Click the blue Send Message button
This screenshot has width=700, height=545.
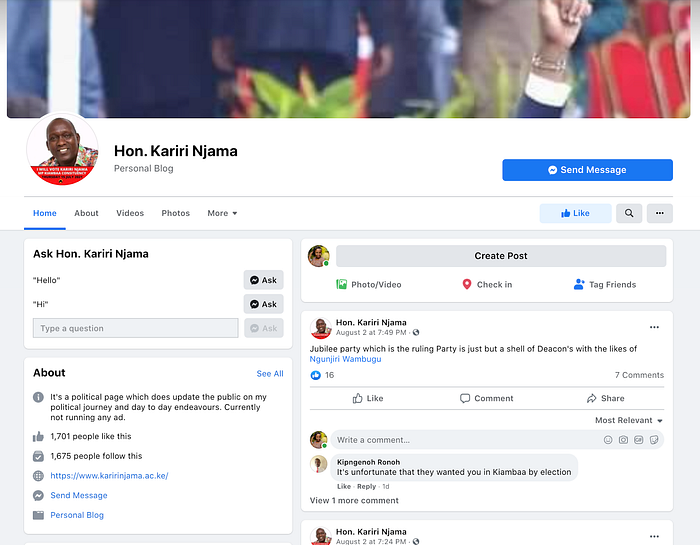click(587, 170)
